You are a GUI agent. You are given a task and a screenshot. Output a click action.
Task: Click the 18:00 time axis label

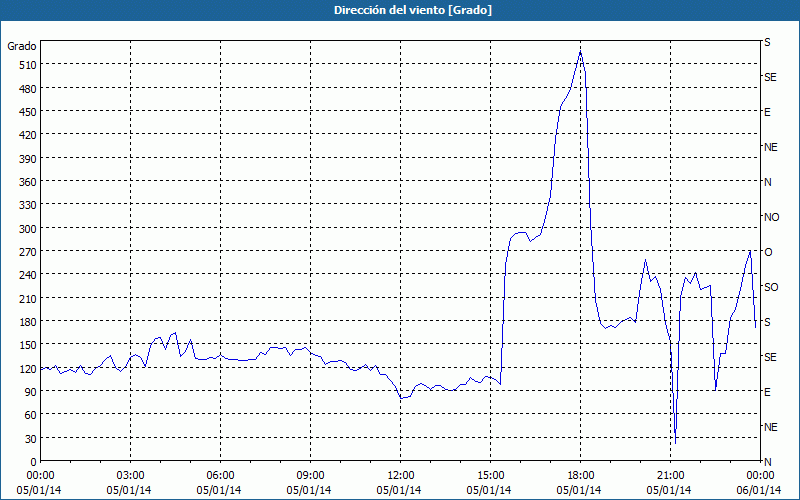tap(581, 476)
